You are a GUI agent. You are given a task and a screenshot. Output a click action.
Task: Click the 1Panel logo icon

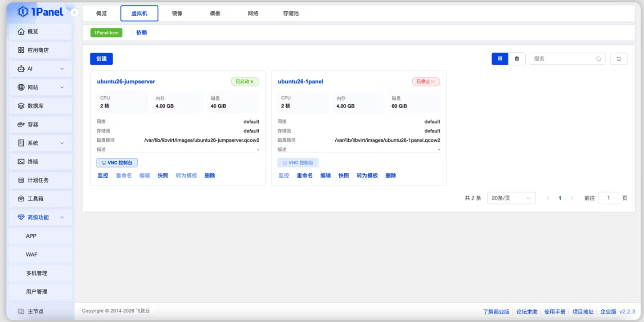[23, 12]
